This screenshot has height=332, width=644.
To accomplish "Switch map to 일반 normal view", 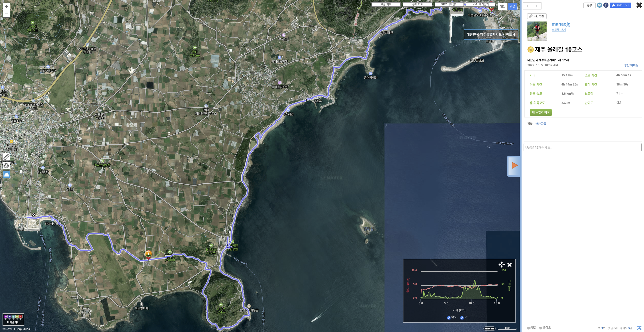I will [x=503, y=6].
